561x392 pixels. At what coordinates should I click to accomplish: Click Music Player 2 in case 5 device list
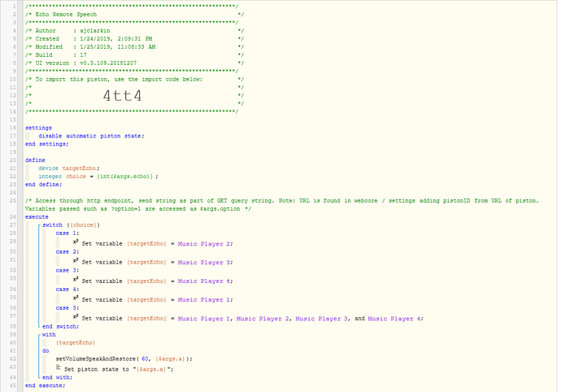point(263,319)
